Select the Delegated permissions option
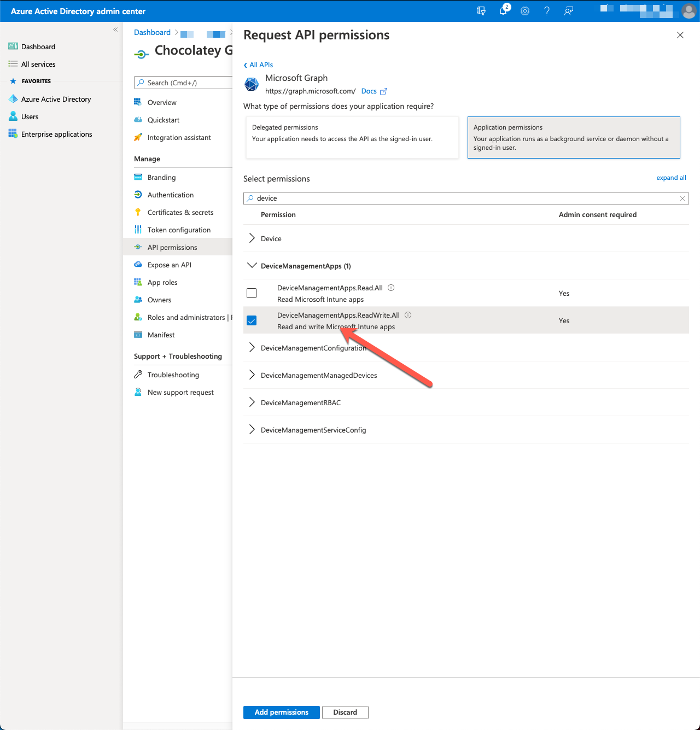 tap(352, 137)
